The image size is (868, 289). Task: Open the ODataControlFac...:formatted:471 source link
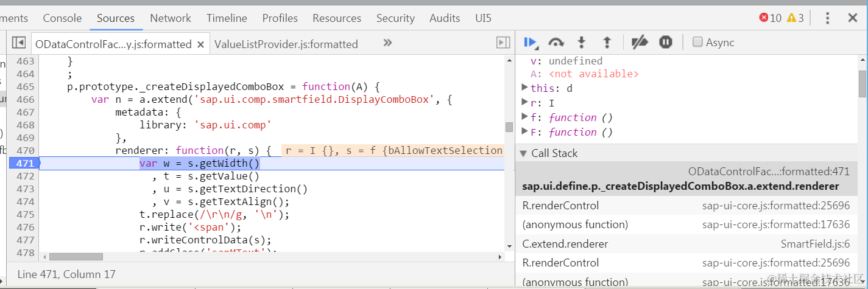pos(769,172)
